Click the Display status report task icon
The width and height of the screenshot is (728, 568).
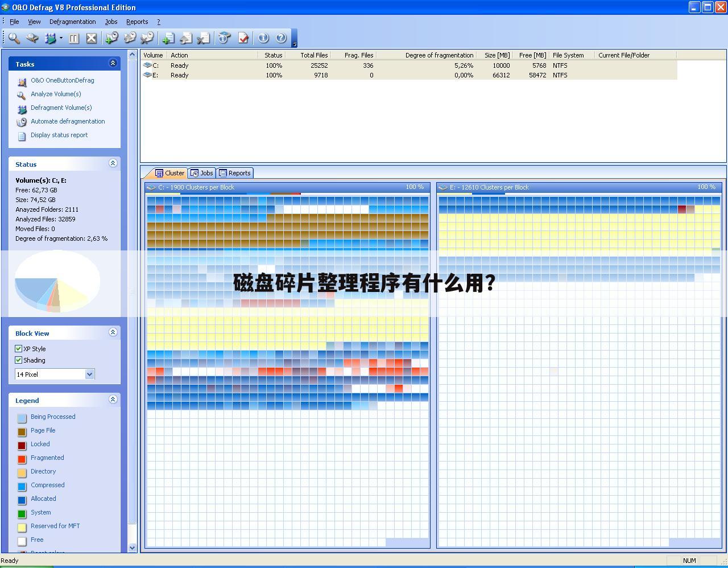click(22, 136)
